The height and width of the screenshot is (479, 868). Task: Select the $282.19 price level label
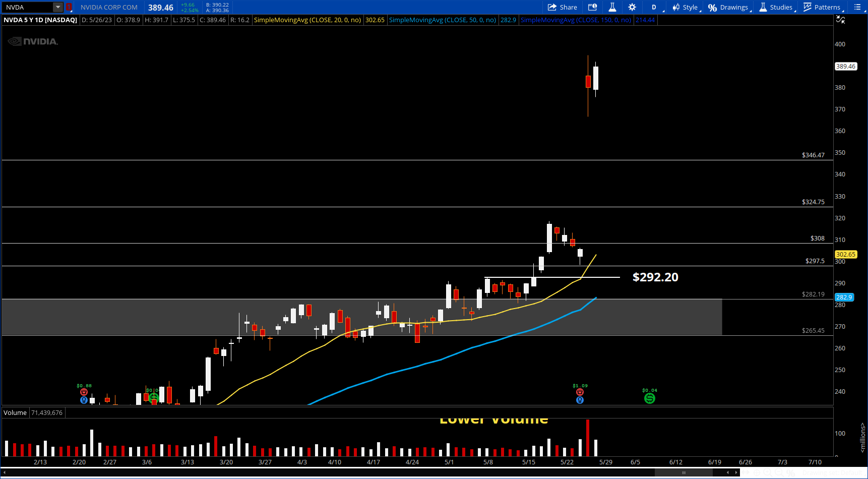coord(813,294)
